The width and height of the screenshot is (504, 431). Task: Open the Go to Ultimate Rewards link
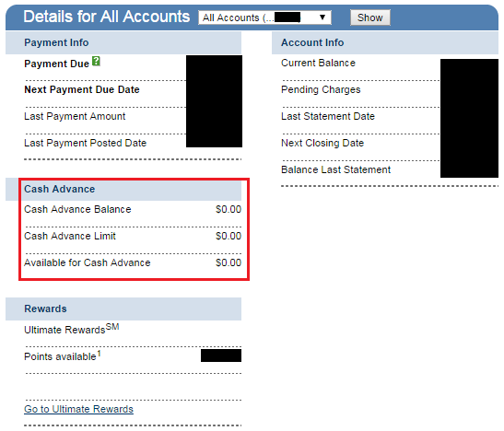pyautogui.click(x=78, y=409)
